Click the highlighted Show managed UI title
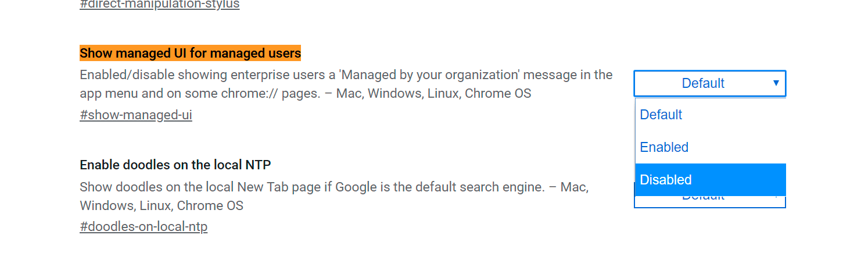The width and height of the screenshot is (868, 256). (x=190, y=54)
